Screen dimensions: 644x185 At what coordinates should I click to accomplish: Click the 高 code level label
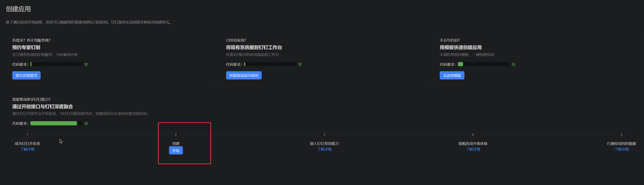[86, 123]
